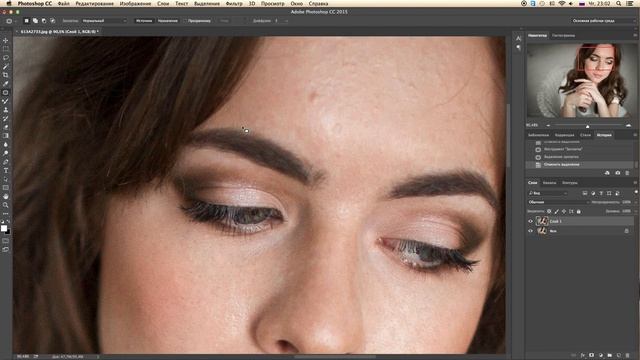This screenshot has height=360, width=640.
Task: Click the foreground color swatch
Action: click(4, 228)
